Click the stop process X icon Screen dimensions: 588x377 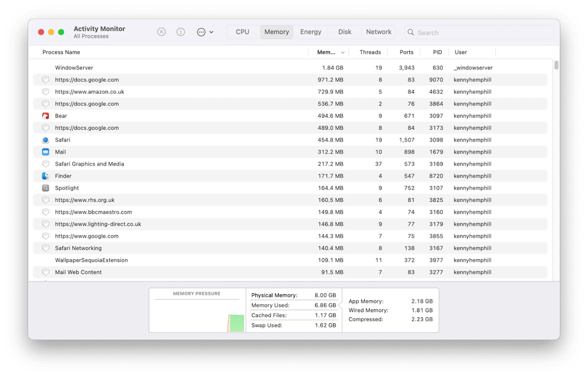tap(162, 32)
